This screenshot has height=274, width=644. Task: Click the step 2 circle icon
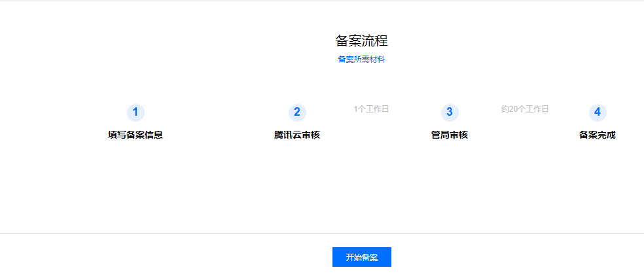tap(297, 112)
